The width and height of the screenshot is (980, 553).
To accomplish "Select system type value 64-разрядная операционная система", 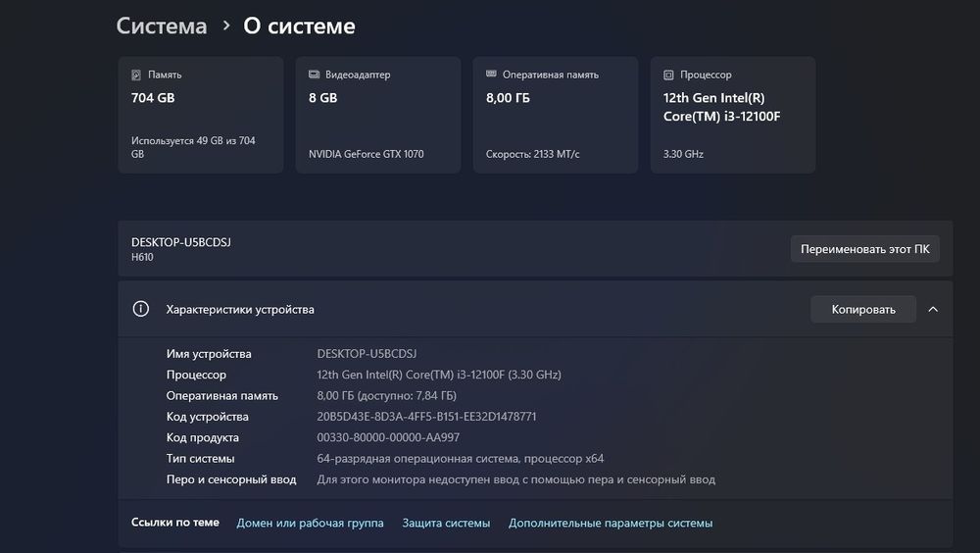I will point(460,459).
